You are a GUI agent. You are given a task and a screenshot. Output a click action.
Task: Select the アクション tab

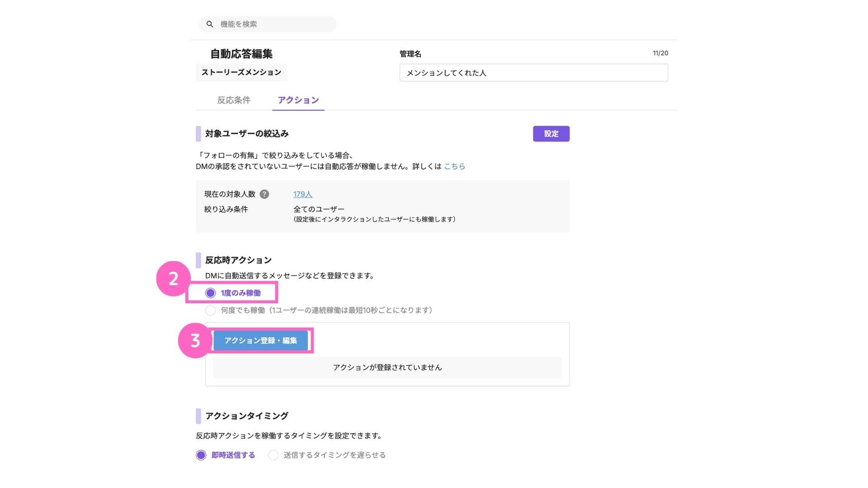coord(298,100)
